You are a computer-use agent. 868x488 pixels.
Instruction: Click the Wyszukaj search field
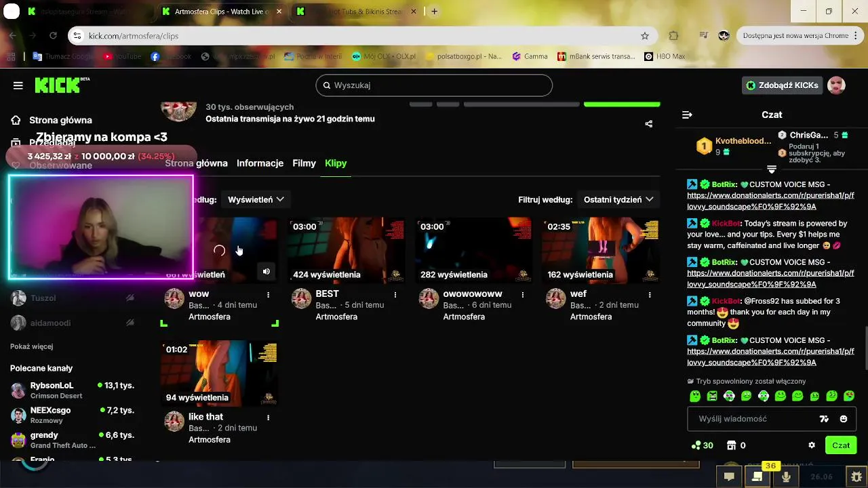pyautogui.click(x=434, y=85)
